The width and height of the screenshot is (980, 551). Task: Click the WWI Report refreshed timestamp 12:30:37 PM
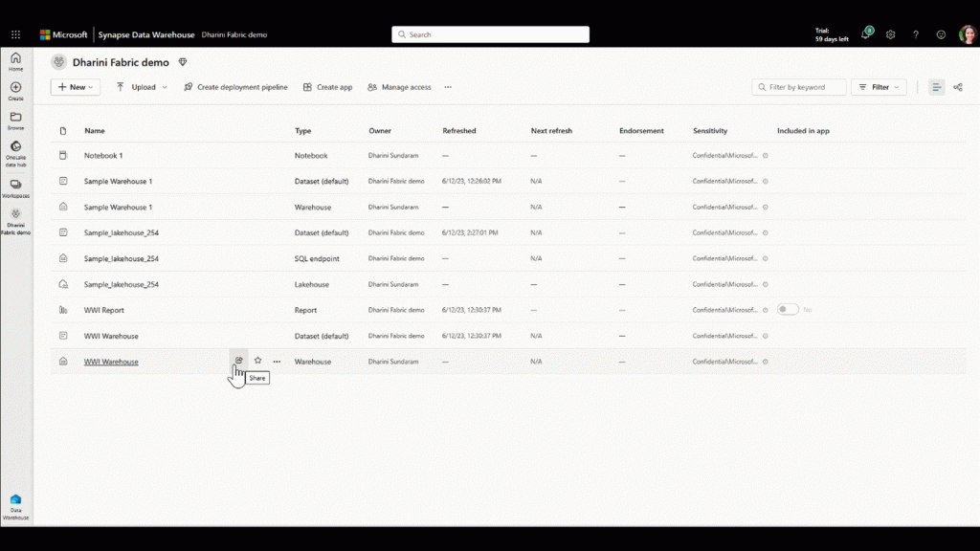(471, 310)
